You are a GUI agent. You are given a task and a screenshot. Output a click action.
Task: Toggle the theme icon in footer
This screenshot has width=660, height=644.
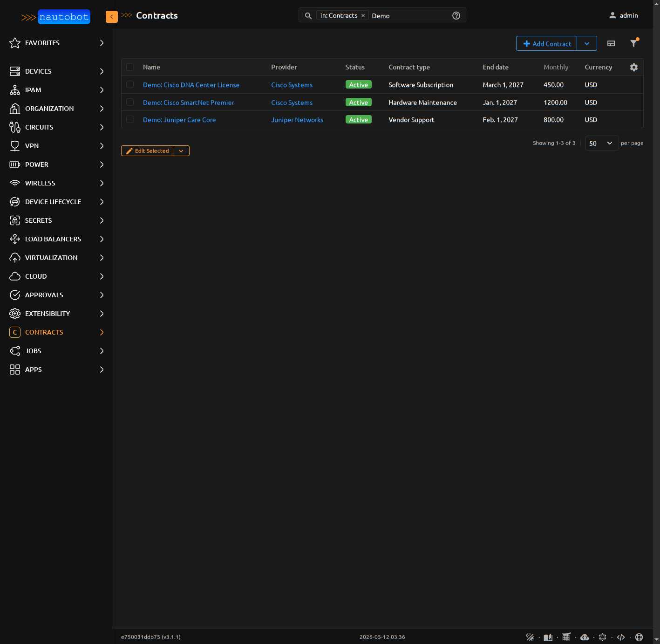coord(530,637)
